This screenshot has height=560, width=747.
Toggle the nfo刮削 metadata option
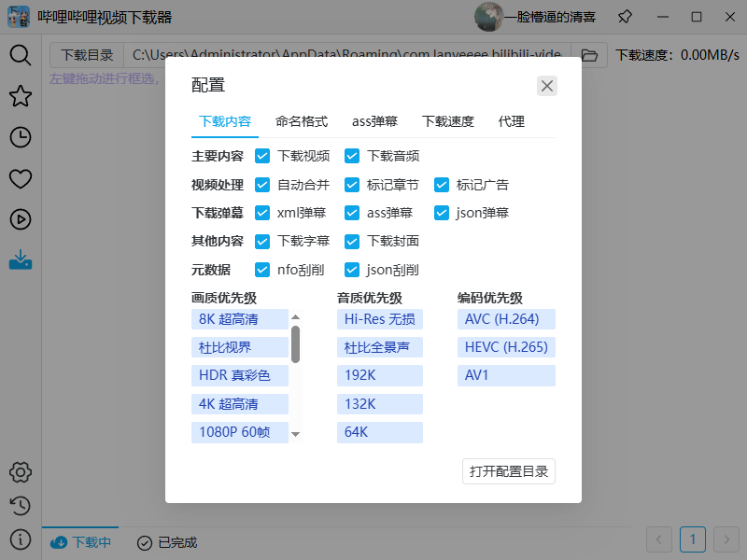pos(262,270)
